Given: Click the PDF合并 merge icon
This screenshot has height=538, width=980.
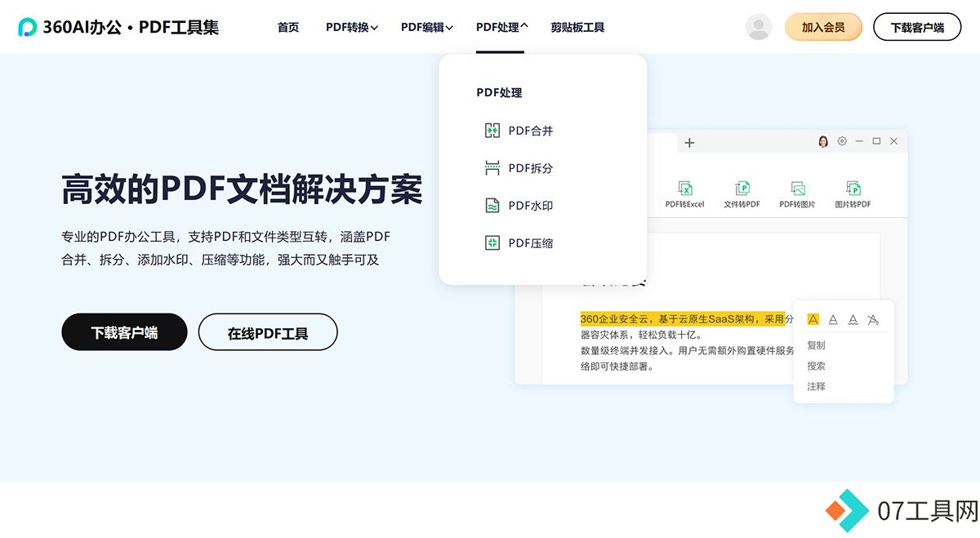Looking at the screenshot, I should (492, 131).
